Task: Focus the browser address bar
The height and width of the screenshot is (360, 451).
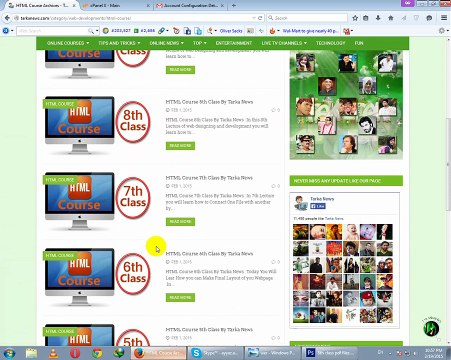Action: [x=133, y=18]
